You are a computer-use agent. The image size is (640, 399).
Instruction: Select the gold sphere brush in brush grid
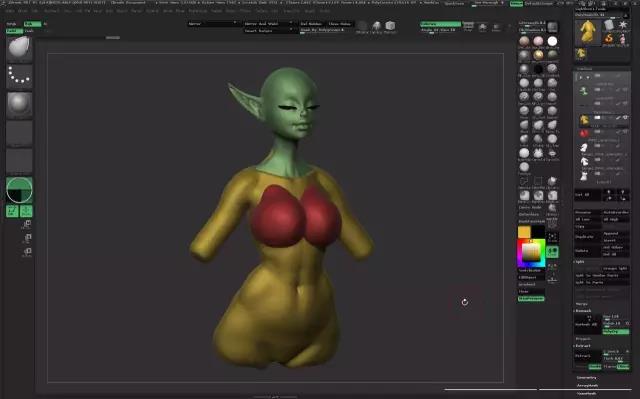click(x=538, y=55)
